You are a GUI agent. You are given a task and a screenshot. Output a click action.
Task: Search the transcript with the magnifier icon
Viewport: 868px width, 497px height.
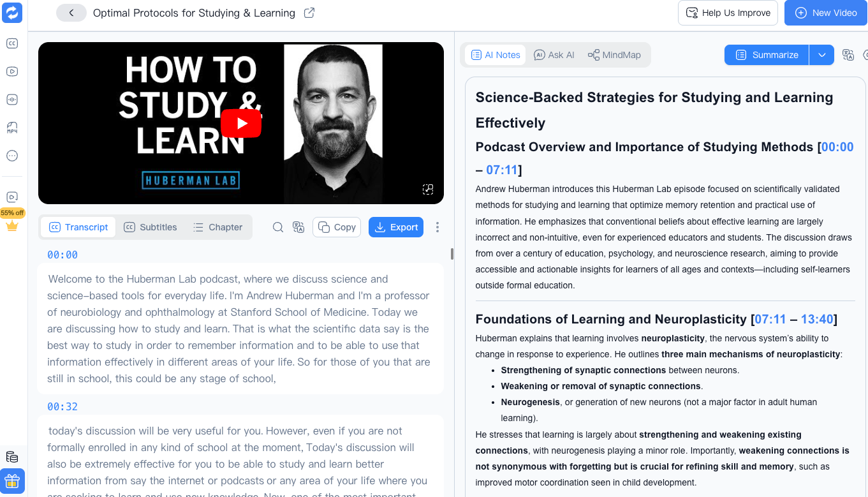point(278,227)
